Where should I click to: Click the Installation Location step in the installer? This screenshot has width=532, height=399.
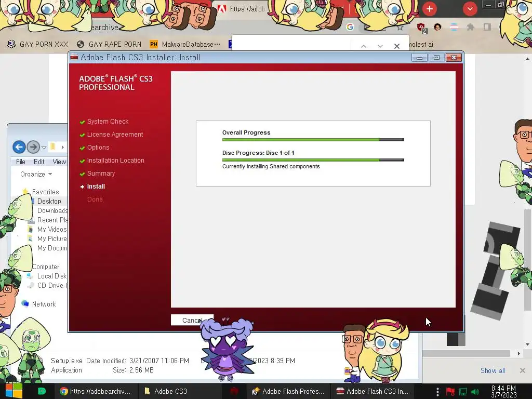click(x=115, y=161)
